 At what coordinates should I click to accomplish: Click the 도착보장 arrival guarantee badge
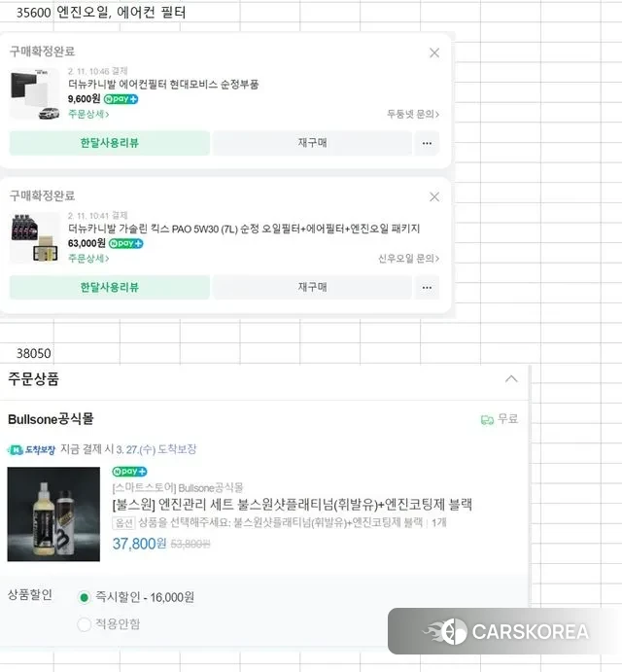tap(32, 450)
